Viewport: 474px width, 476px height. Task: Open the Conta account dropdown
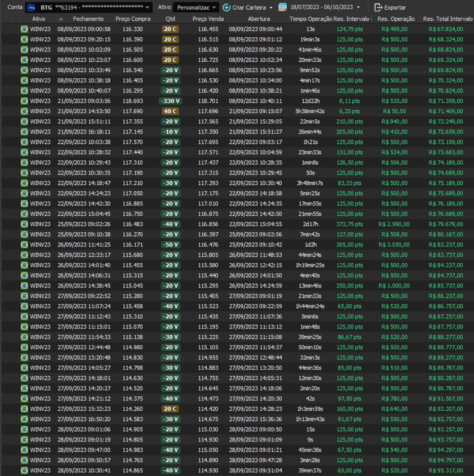coord(147,7)
